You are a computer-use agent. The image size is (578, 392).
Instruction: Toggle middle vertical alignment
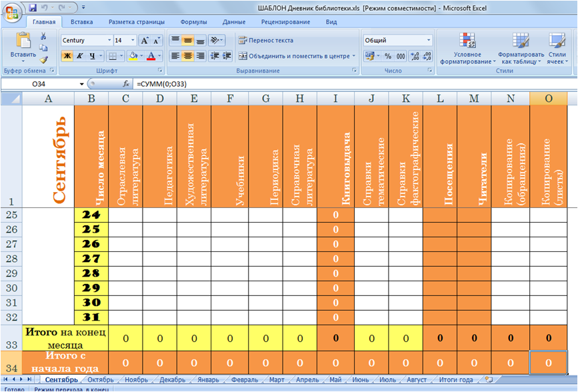187,40
